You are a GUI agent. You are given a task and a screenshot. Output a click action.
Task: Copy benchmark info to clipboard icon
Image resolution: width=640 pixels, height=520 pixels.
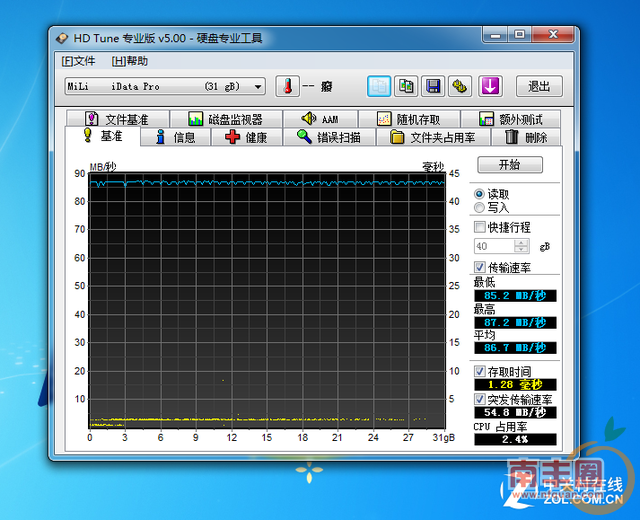click(x=379, y=86)
